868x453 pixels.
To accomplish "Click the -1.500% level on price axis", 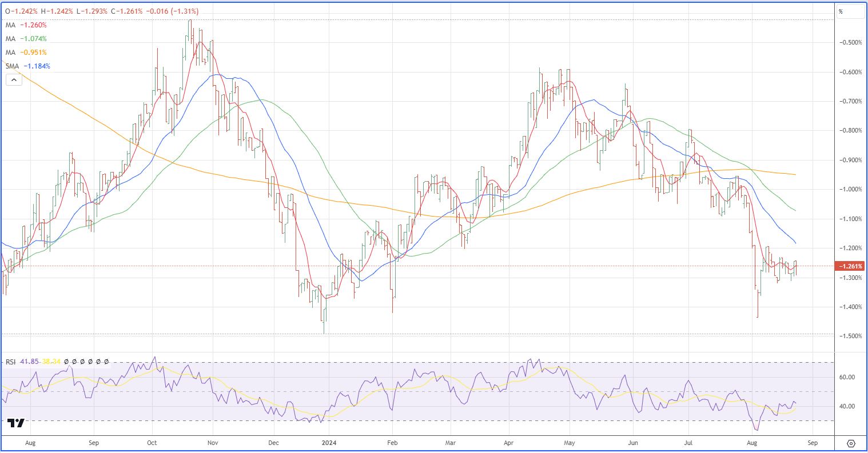I will point(850,336).
